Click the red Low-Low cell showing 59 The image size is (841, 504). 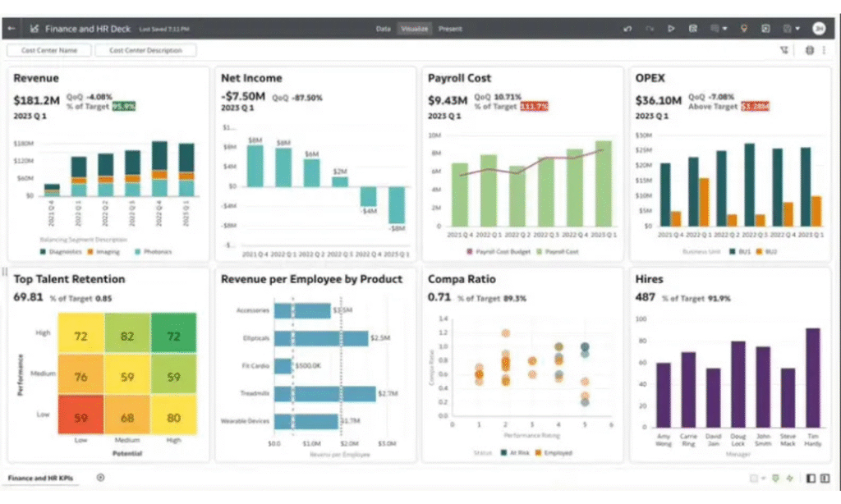pos(81,416)
